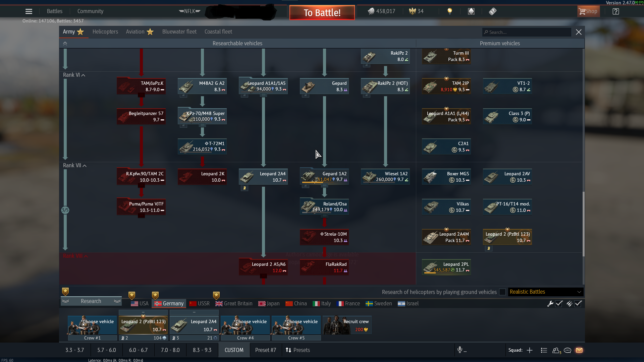Switch to the Helicopters tab

pos(105,32)
